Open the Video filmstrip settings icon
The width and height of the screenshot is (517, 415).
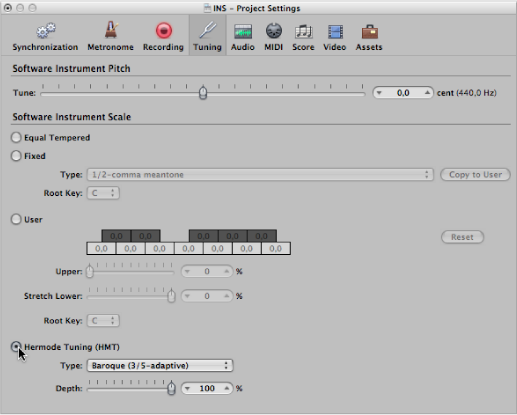pyautogui.click(x=335, y=32)
